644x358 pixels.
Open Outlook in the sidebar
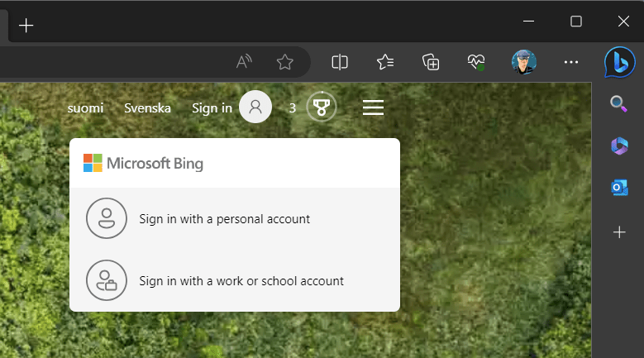[x=618, y=189]
